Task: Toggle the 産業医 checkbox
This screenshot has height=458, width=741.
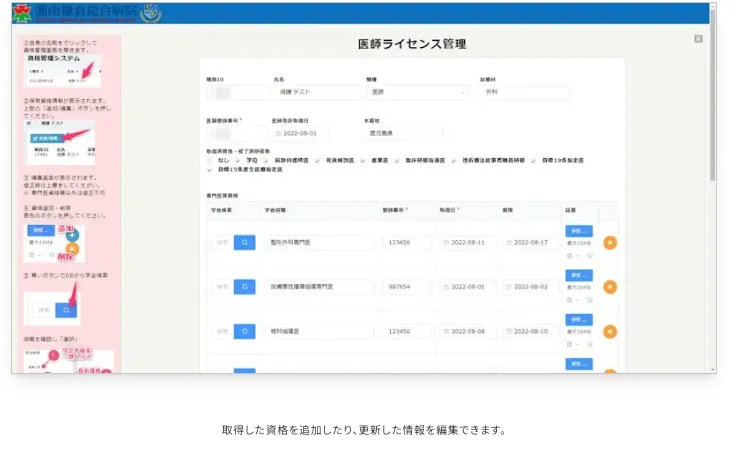Action: (362, 161)
